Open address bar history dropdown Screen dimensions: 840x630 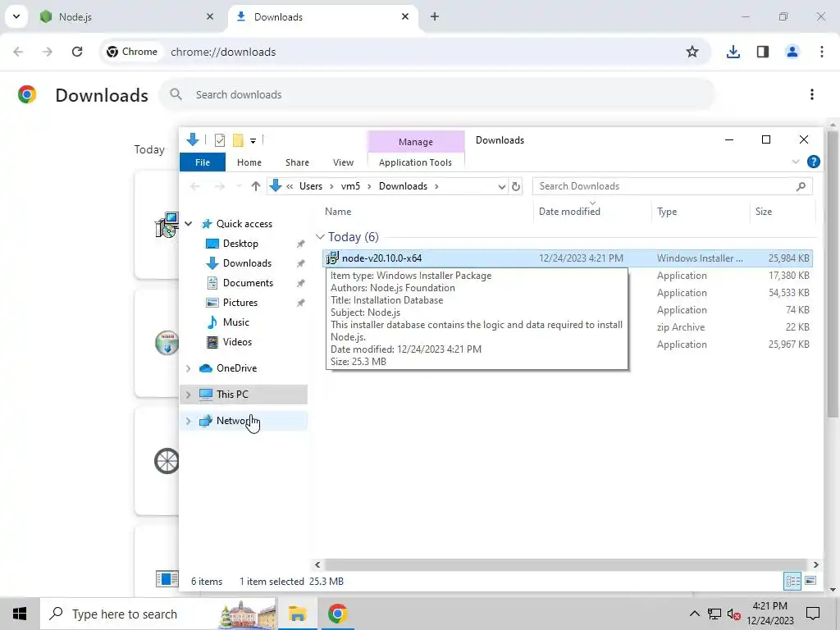pos(501,186)
